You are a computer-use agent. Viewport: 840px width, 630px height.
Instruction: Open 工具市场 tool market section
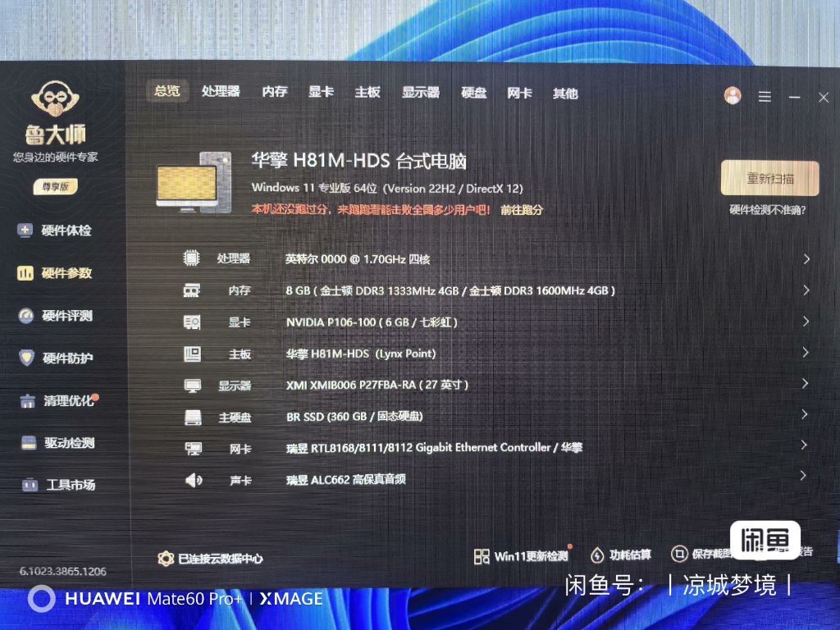point(58,485)
